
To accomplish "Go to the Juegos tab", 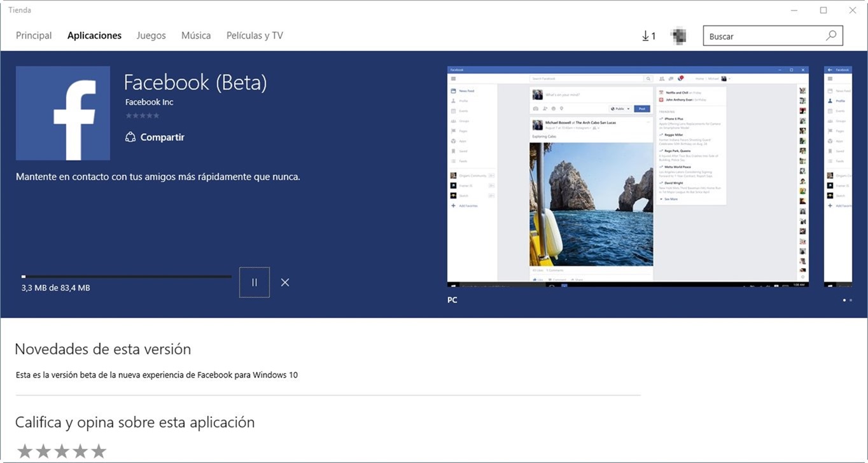I will click(x=151, y=36).
